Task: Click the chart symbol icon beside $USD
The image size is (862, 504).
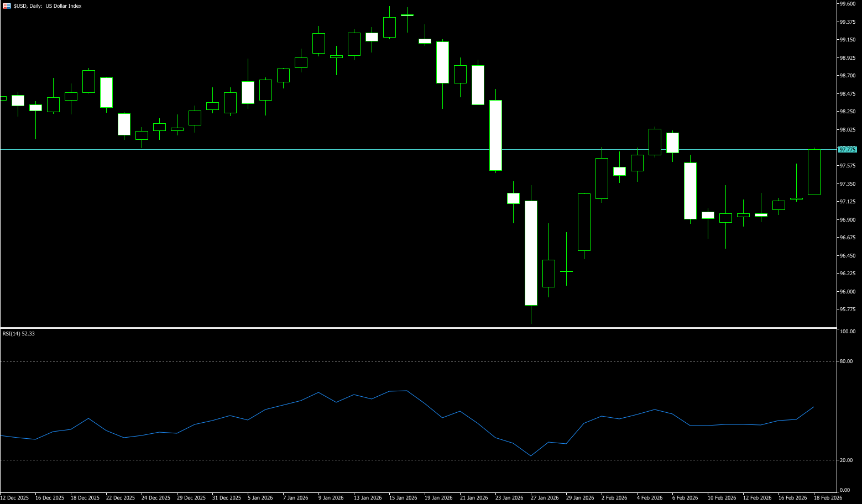Action: click(x=7, y=6)
